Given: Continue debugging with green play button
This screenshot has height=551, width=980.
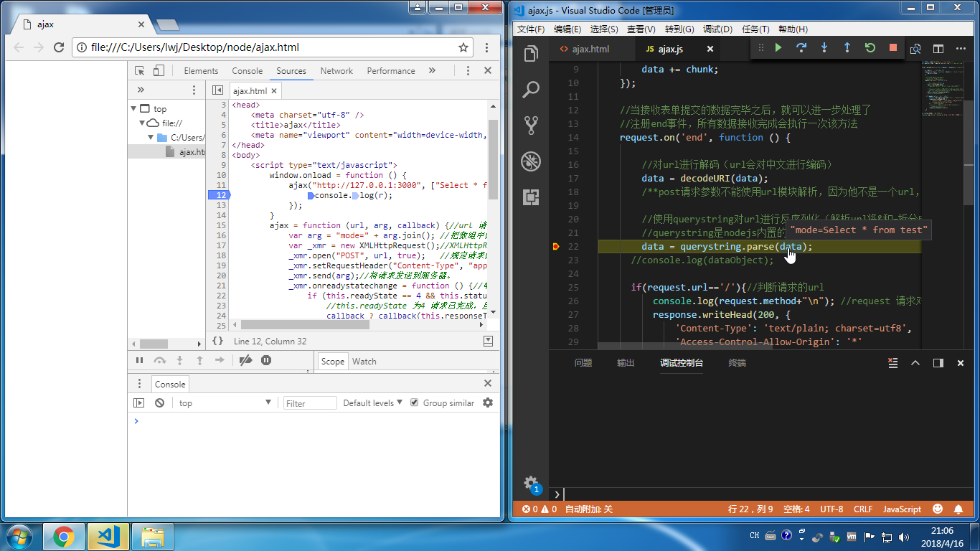Looking at the screenshot, I should tap(778, 48).
